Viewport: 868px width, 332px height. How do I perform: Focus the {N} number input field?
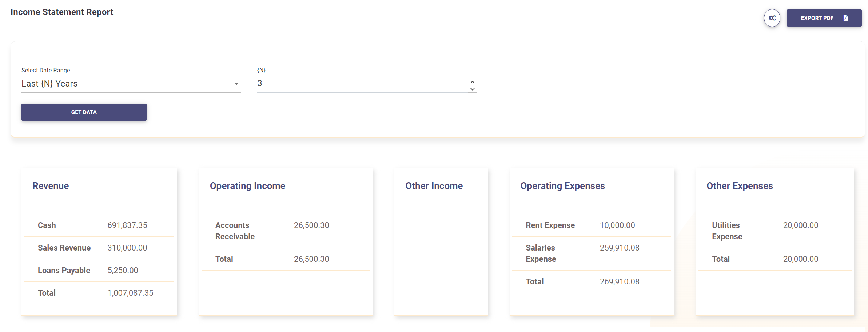[x=360, y=84]
